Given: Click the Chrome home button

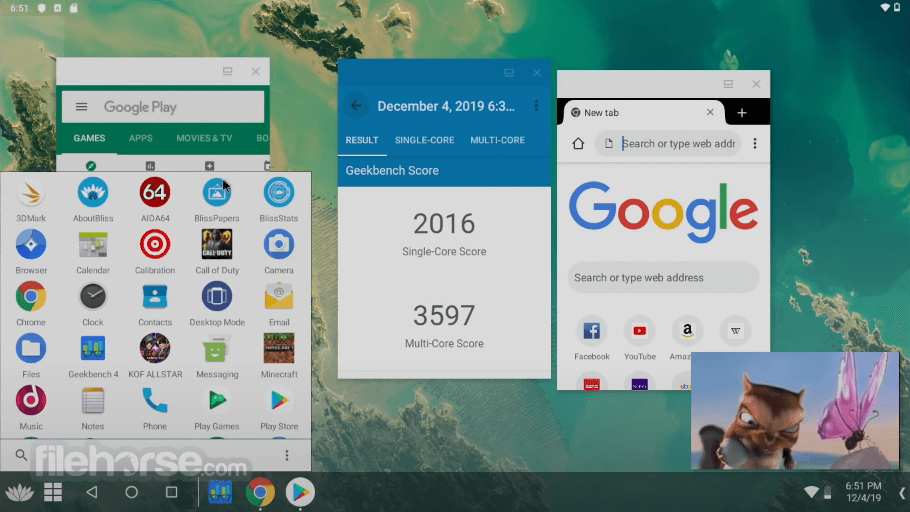Looking at the screenshot, I should point(578,143).
